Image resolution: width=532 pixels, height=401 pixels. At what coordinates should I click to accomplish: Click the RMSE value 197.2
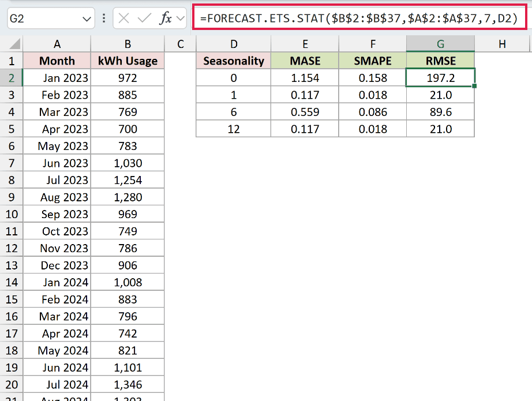tap(440, 78)
